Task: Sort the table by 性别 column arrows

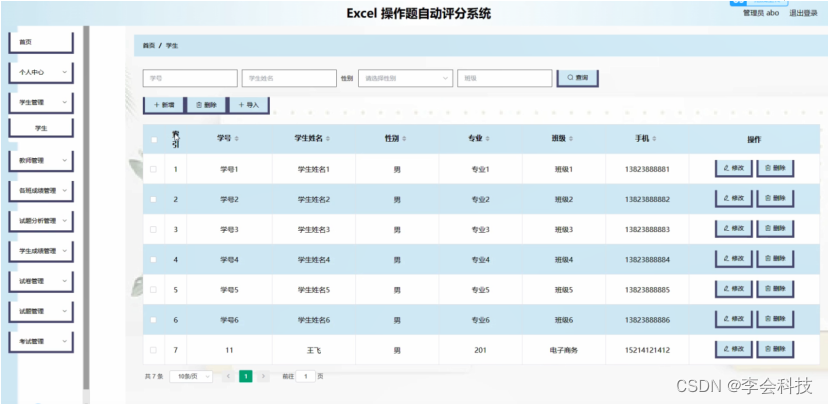Action: (x=404, y=139)
